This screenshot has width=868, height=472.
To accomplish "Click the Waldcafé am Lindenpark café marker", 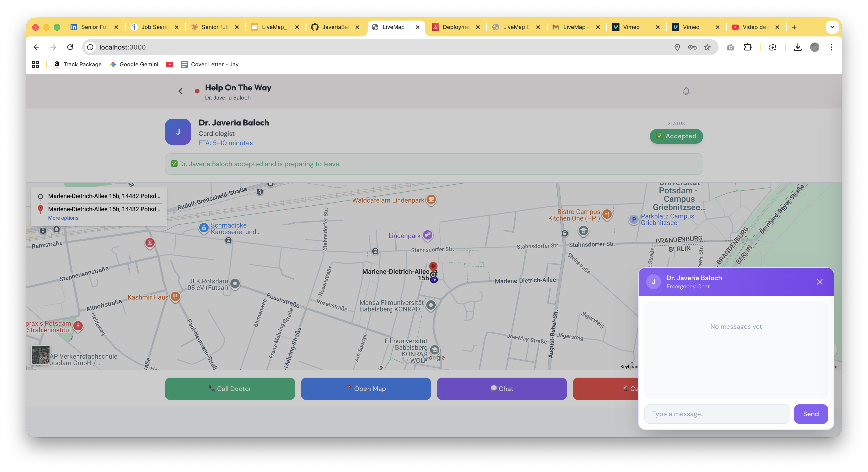I will [431, 199].
